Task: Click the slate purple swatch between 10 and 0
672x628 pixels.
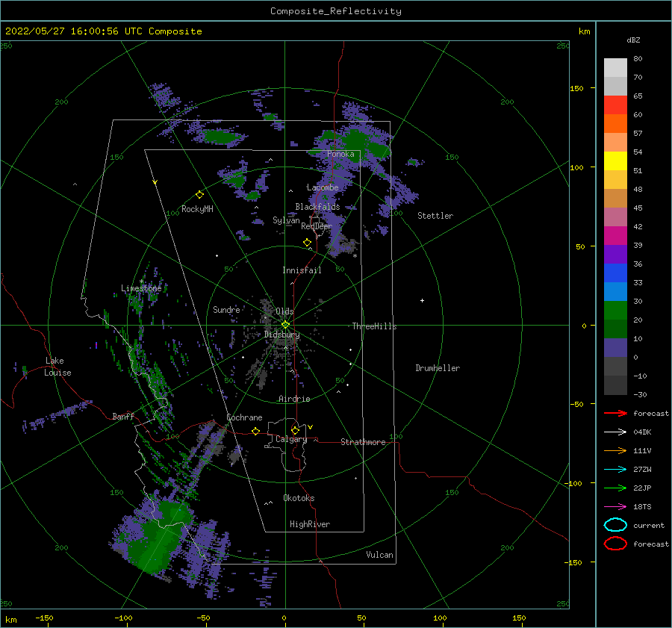Action: (615, 348)
